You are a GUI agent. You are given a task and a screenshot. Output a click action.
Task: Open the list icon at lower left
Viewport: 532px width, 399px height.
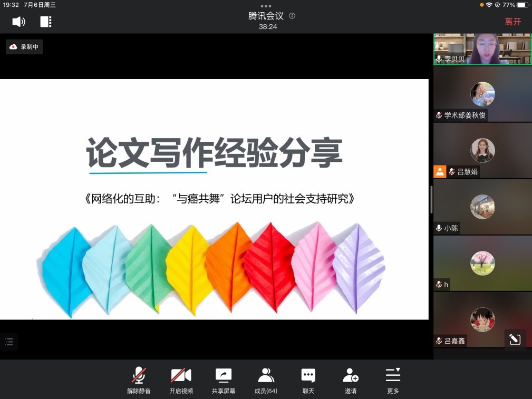(x=9, y=342)
